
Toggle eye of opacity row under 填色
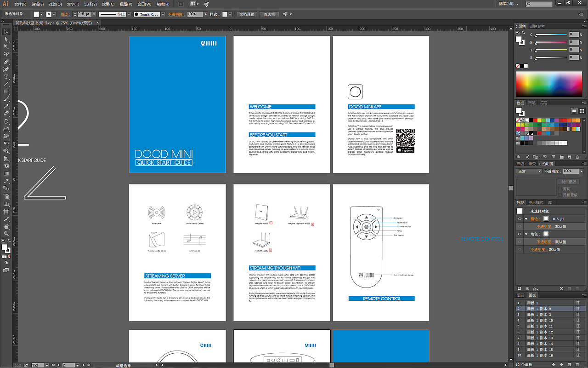520,242
